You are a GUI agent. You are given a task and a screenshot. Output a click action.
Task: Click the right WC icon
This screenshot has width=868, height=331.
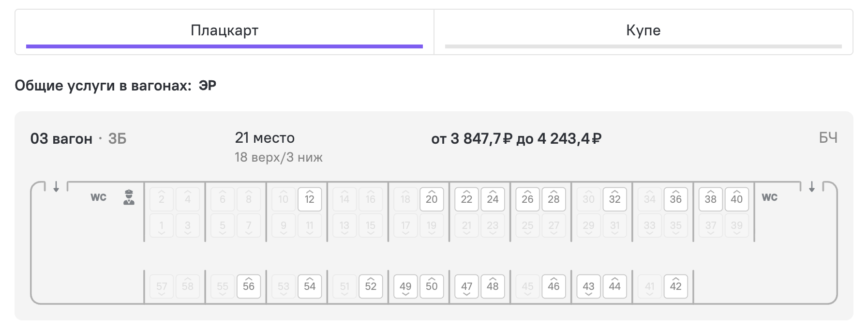[769, 197]
